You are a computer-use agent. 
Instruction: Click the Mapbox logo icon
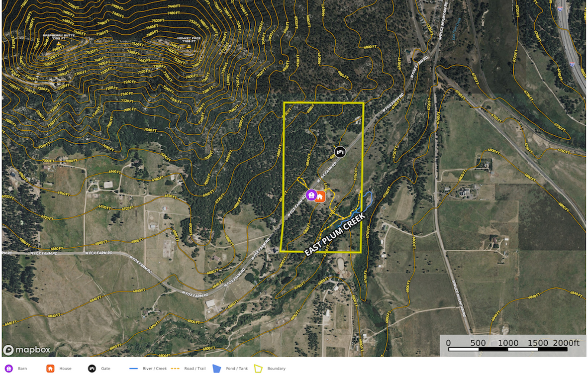(8, 350)
